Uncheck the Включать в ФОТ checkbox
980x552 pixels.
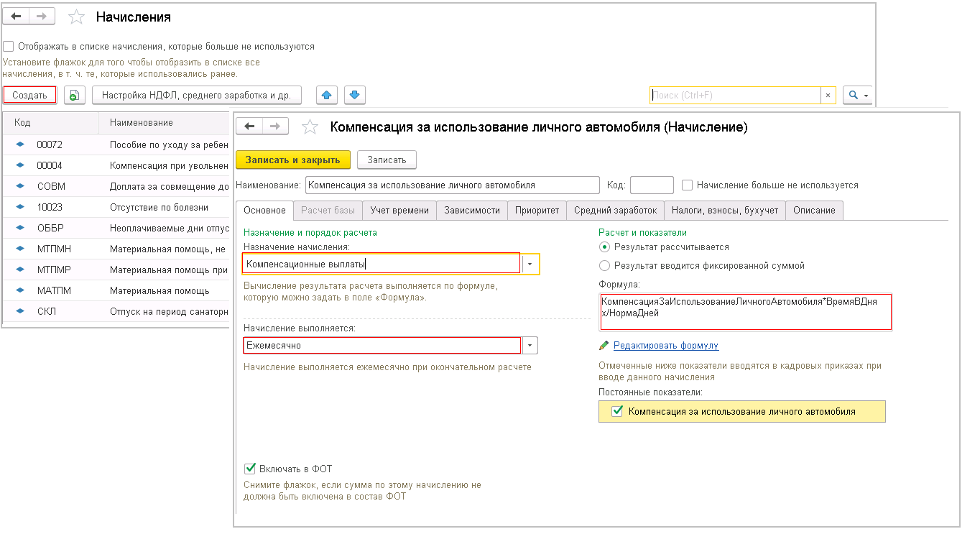[250, 469]
